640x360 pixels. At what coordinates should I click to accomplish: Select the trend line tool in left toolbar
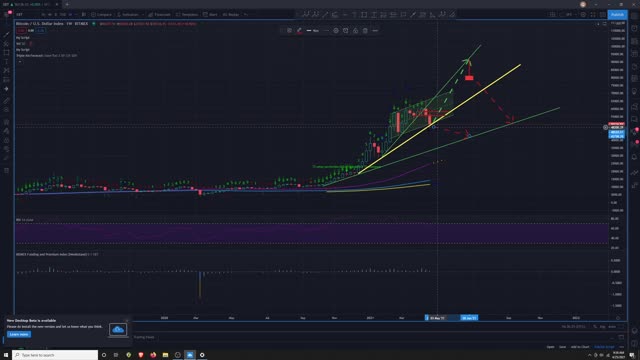point(6,35)
